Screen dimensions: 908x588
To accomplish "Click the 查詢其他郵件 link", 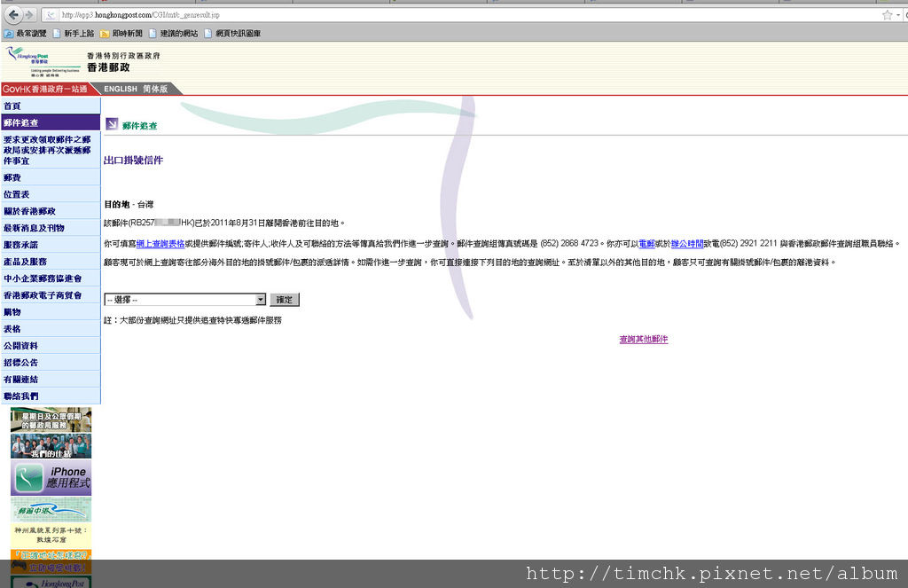I will (644, 340).
